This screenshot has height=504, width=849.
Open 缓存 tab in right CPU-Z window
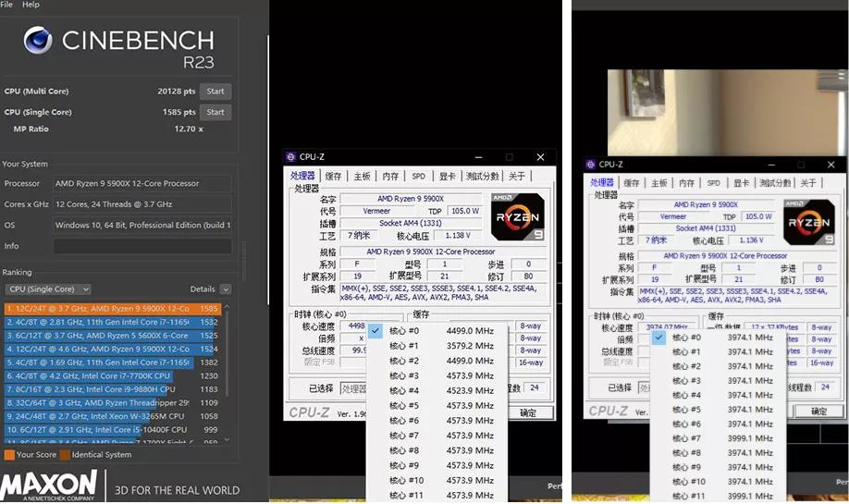(632, 183)
